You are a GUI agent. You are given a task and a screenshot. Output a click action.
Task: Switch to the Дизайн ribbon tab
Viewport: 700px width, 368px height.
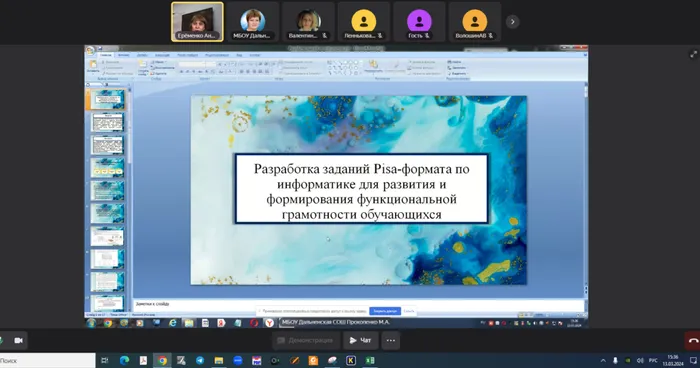(142, 55)
